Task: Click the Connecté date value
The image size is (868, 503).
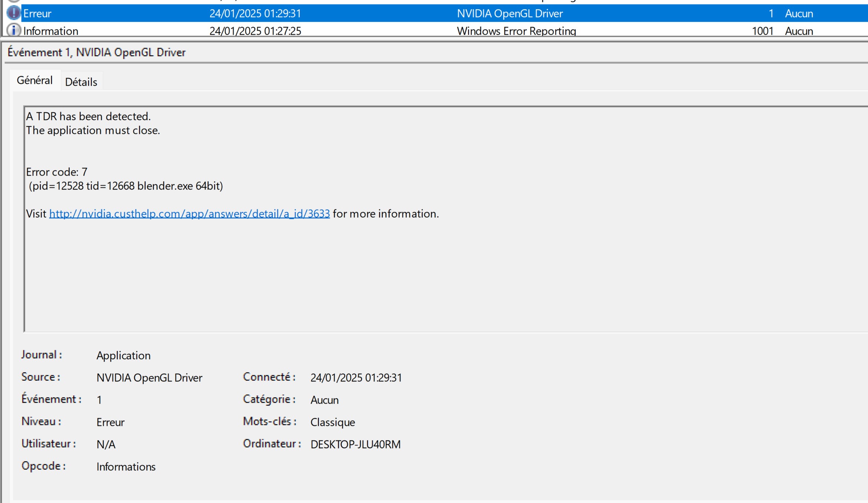Action: tap(356, 378)
